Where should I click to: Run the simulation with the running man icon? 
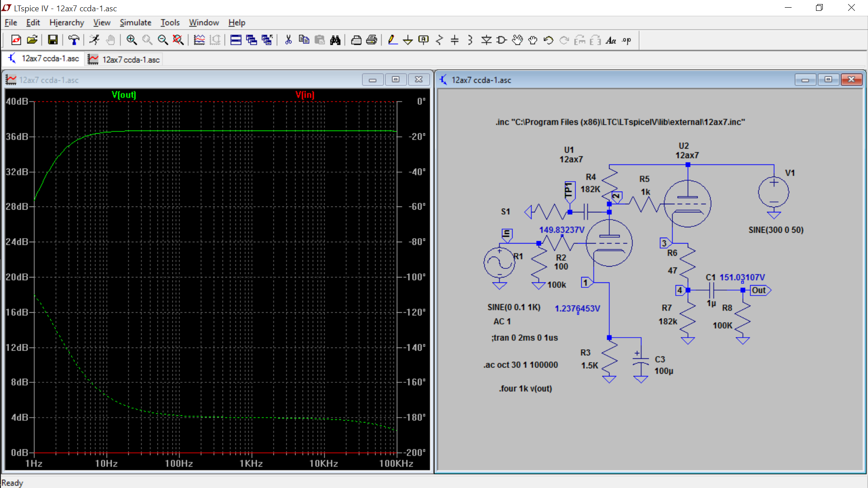point(94,40)
